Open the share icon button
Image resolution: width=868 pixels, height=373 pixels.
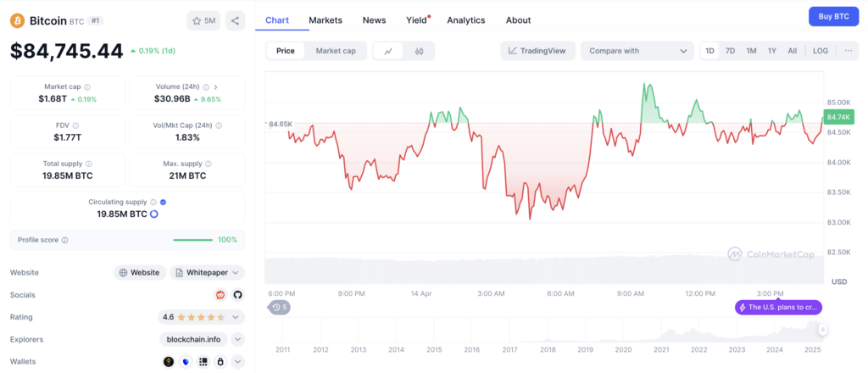point(236,21)
